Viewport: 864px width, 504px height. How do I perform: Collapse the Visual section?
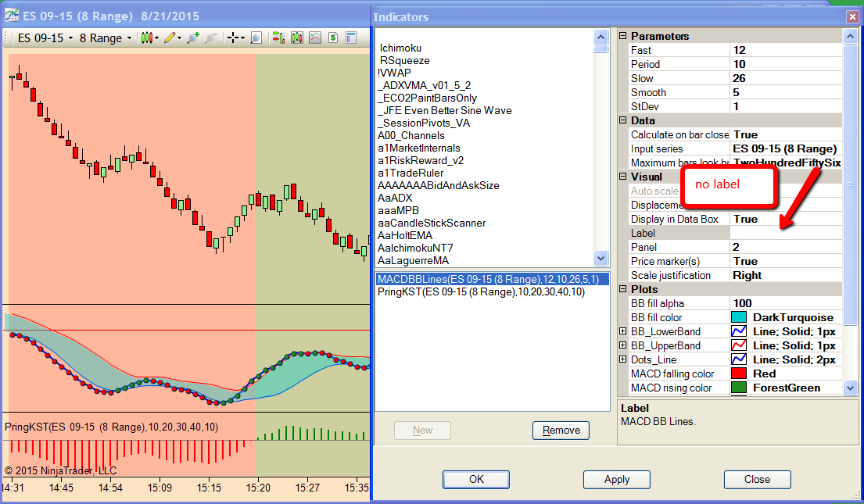(x=622, y=177)
